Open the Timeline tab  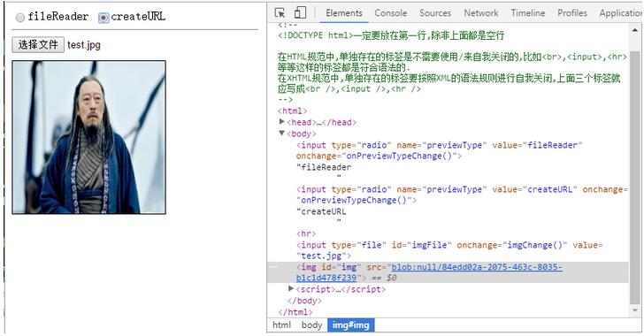point(528,13)
